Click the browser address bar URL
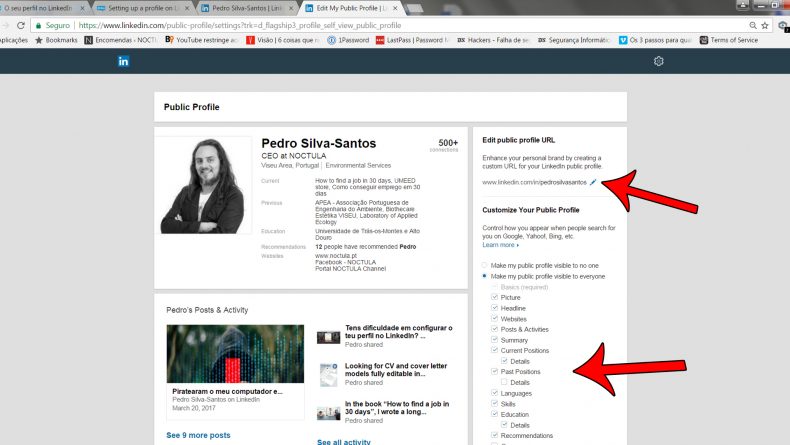 tap(240, 25)
